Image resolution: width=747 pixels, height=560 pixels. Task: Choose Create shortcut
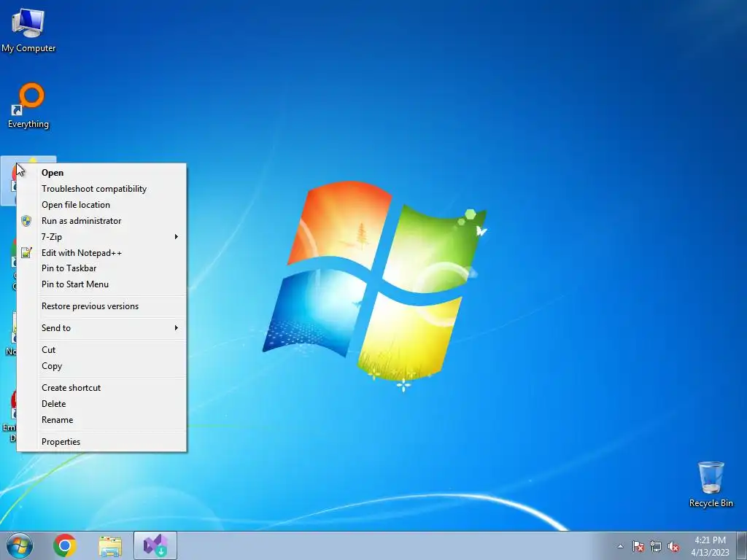click(102, 388)
